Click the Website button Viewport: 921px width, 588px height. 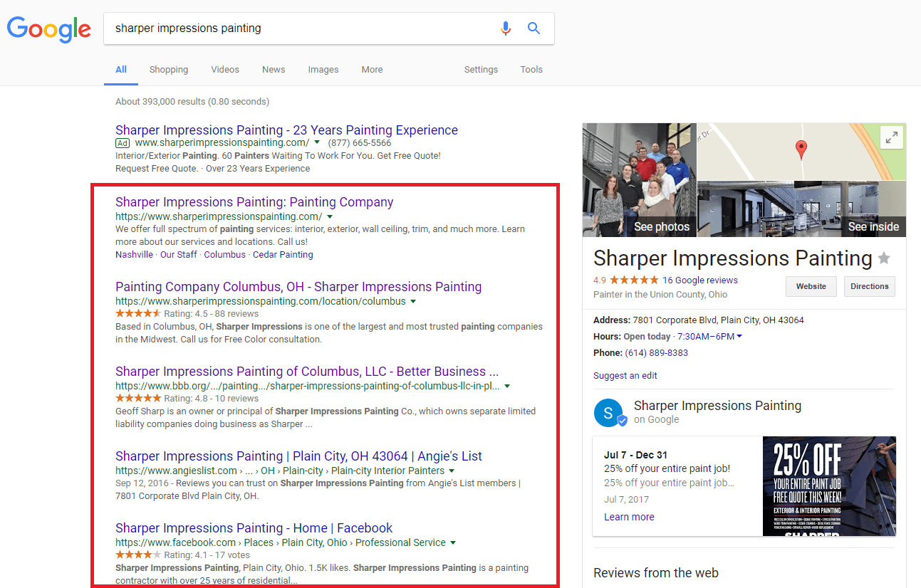pos(811,286)
